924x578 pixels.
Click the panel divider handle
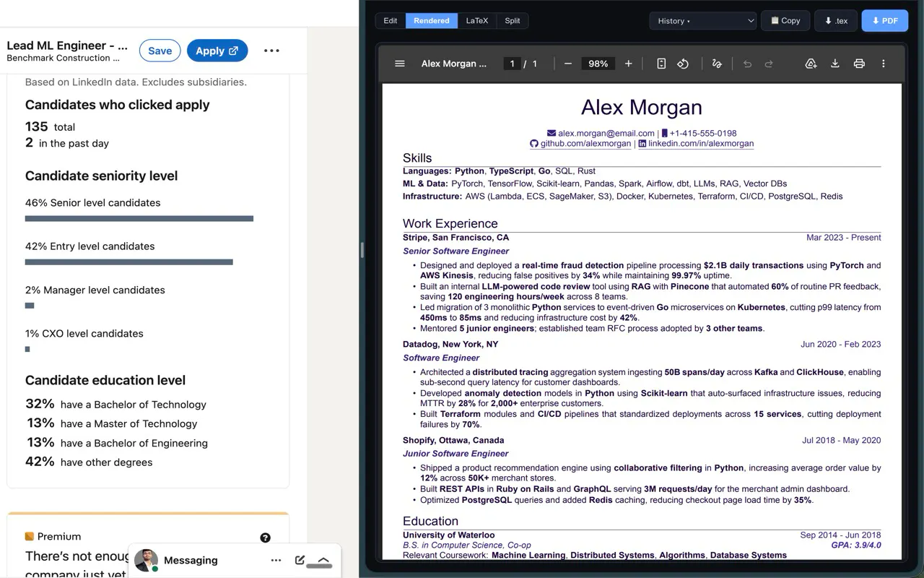click(362, 250)
